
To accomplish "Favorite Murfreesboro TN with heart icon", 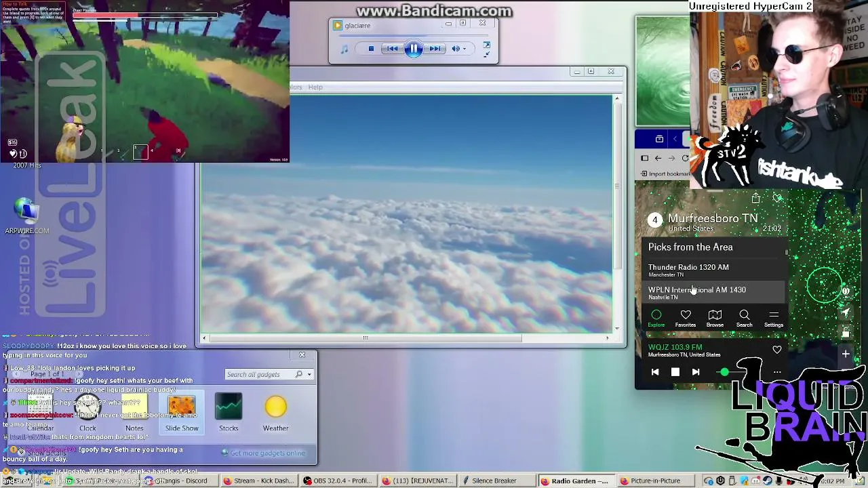I will [777, 198].
